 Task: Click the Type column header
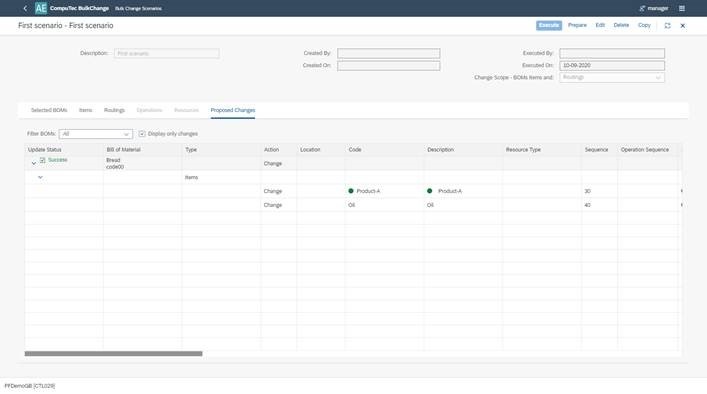point(221,150)
